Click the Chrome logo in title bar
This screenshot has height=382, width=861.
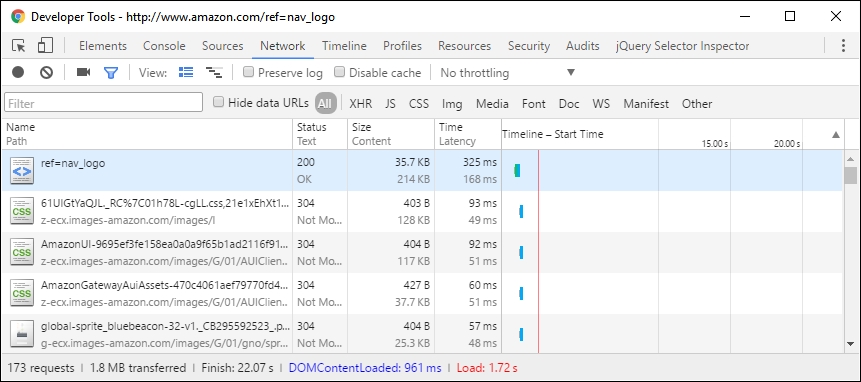click(18, 16)
